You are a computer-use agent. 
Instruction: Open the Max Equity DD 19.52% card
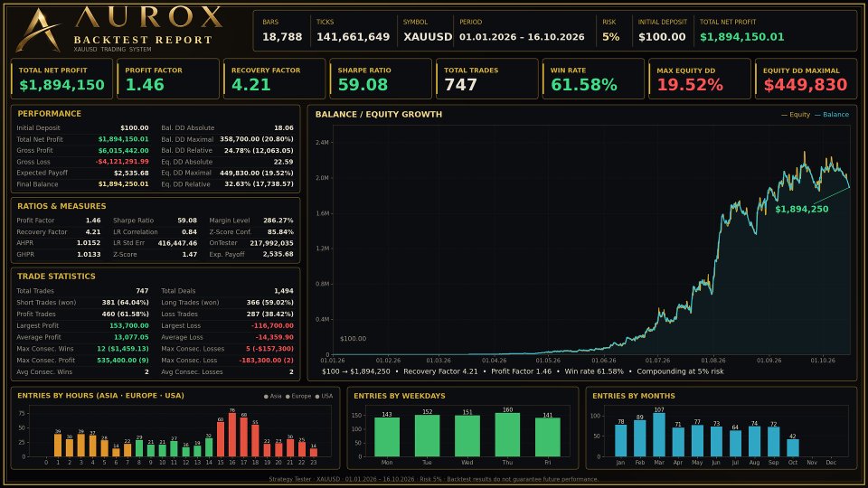coord(700,79)
